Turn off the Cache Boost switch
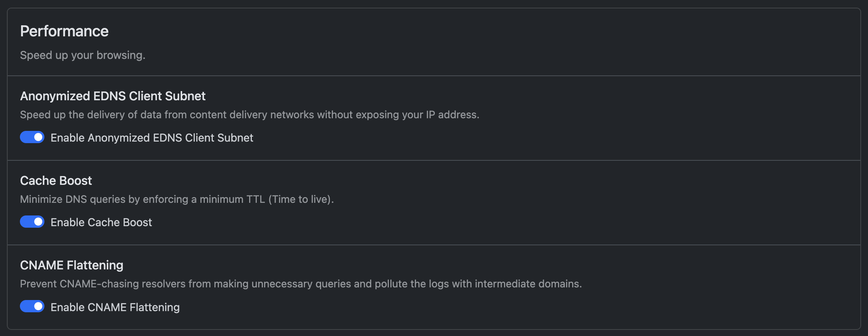868x336 pixels. [32, 222]
